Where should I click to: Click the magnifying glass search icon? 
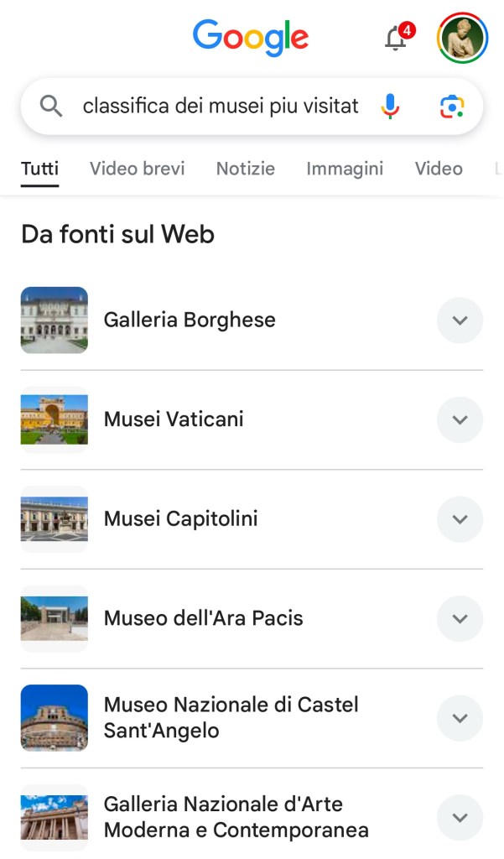tap(51, 107)
